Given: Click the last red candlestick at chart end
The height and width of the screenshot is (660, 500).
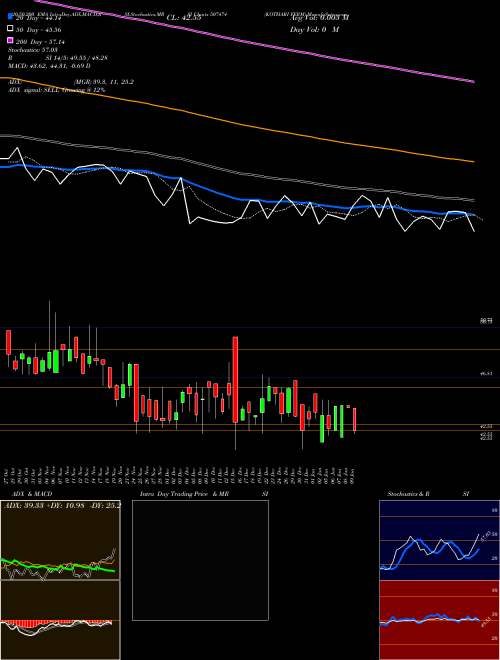Looking at the screenshot, I should (x=355, y=419).
